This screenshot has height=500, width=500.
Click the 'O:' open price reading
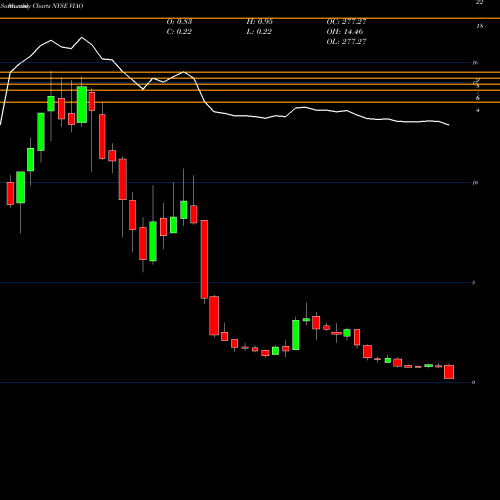click(179, 22)
